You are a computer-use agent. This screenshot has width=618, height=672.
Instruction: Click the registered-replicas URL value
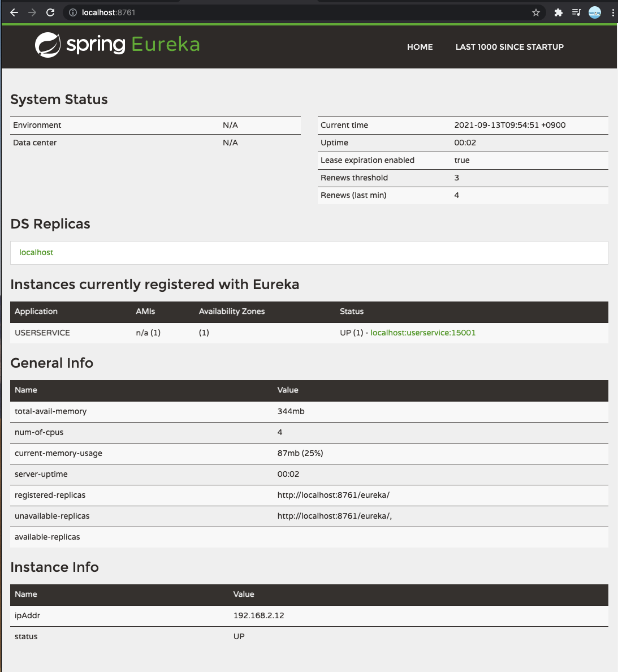click(x=333, y=496)
